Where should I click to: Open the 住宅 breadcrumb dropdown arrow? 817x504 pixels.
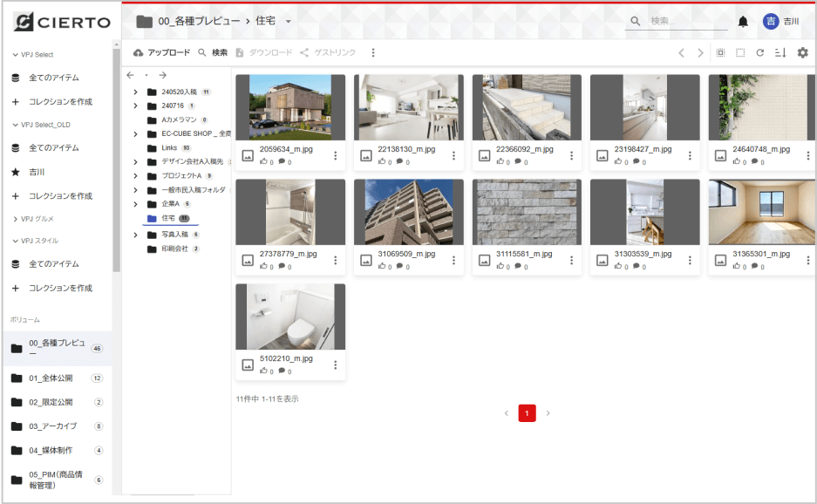[x=289, y=21]
